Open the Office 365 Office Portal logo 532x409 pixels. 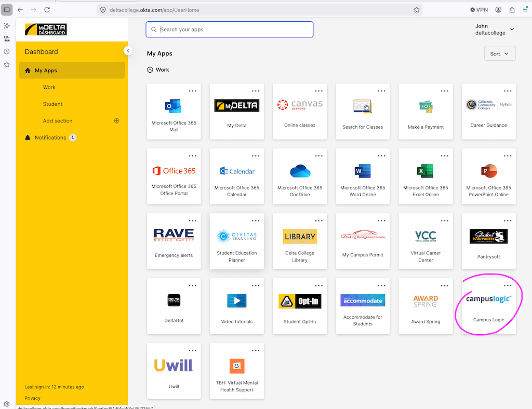[x=174, y=171]
